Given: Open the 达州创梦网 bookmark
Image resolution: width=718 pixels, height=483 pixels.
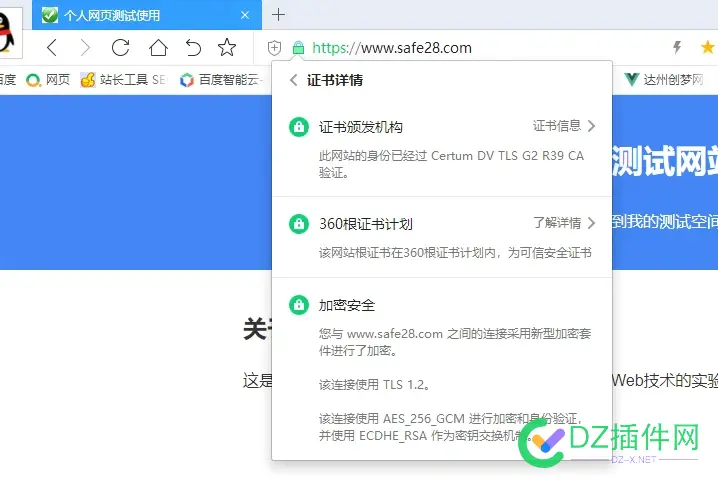Looking at the screenshot, I should pos(664,80).
